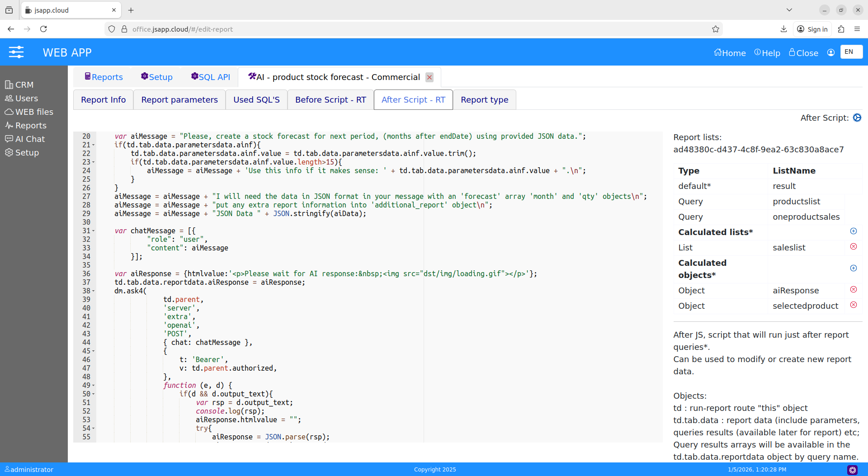This screenshot has height=476, width=868.
Task: Collapse the code fold at line 38
Action: click(x=94, y=291)
